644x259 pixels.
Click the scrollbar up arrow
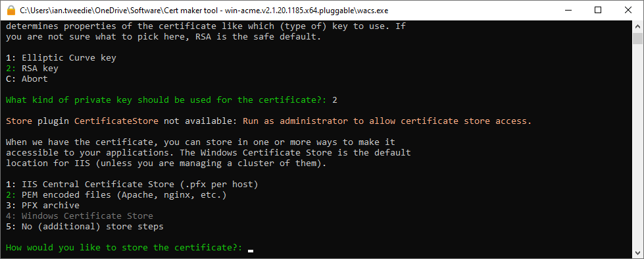pyautogui.click(x=638, y=26)
